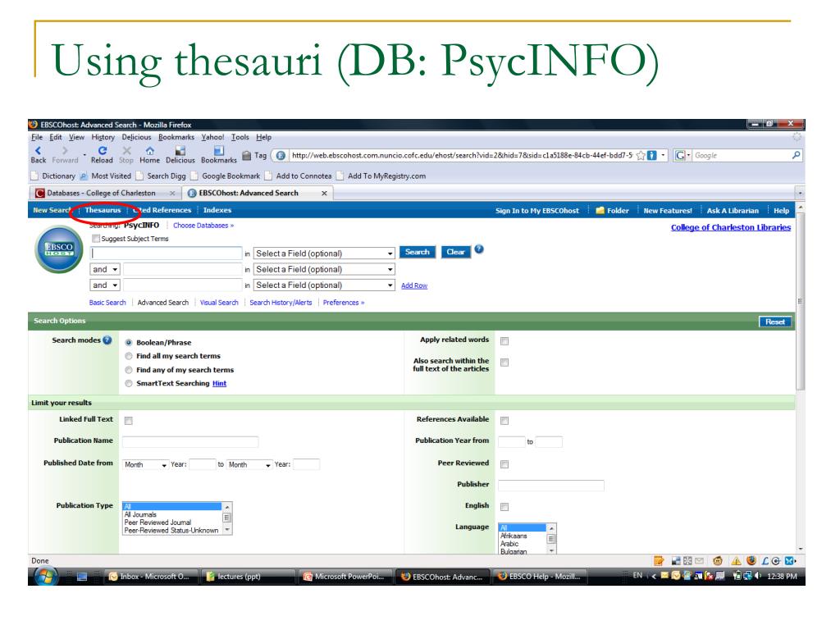Image resolution: width=840 pixels, height=630 pixels.
Task: Click the Back navigation arrow
Action: pyautogui.click(x=38, y=151)
